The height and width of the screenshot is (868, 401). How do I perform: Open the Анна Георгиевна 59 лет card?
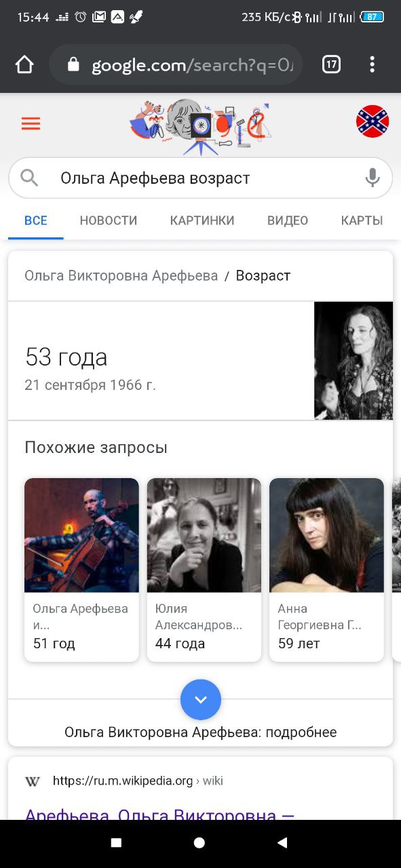(x=326, y=570)
